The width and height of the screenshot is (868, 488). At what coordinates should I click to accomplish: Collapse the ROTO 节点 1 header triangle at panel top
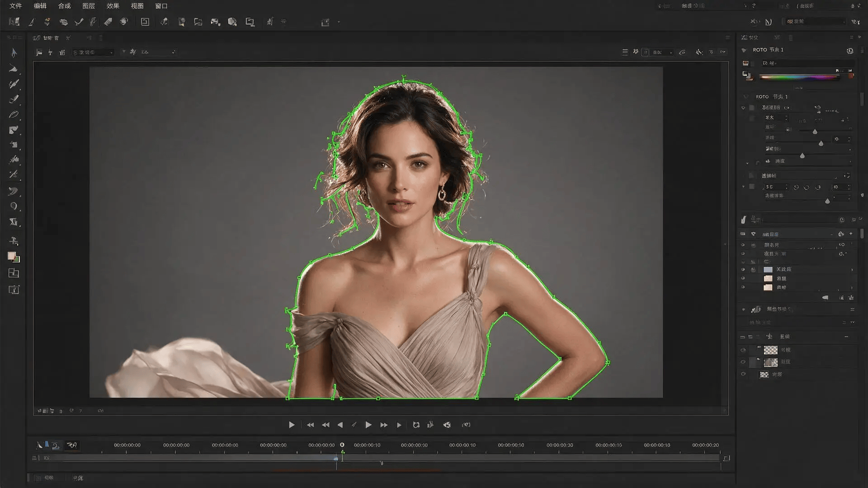click(744, 50)
